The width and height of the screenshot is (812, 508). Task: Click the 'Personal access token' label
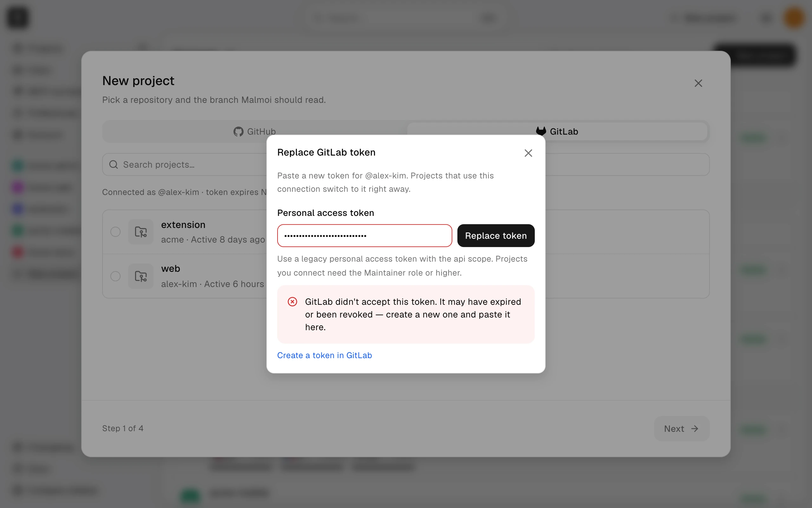(325, 213)
